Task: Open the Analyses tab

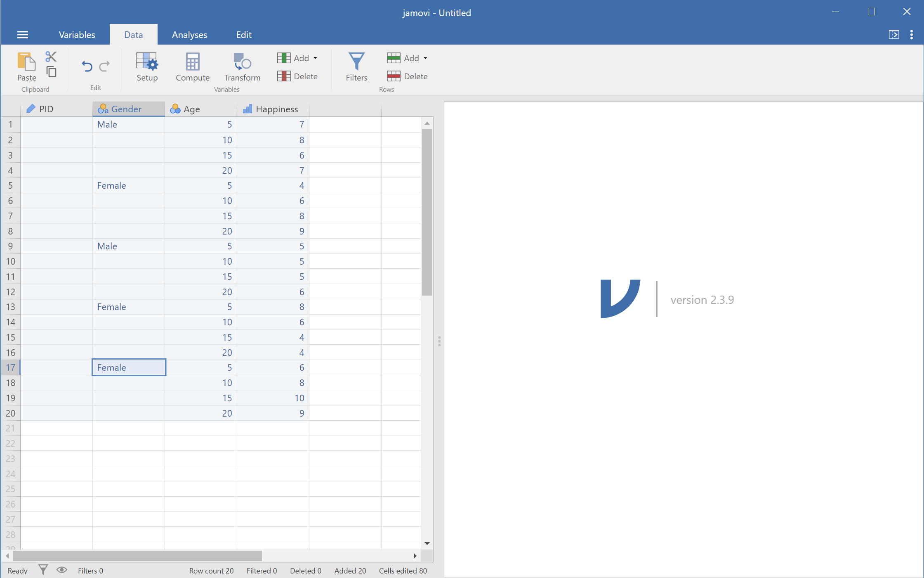Action: [188, 35]
